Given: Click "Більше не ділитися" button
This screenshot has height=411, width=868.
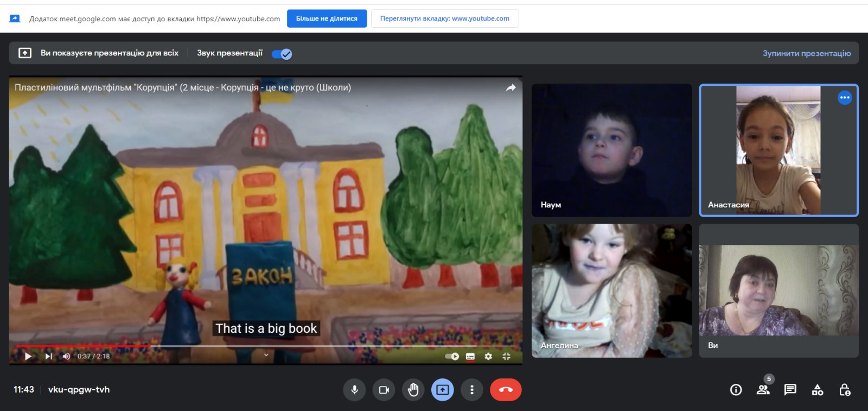Looking at the screenshot, I should (327, 18).
